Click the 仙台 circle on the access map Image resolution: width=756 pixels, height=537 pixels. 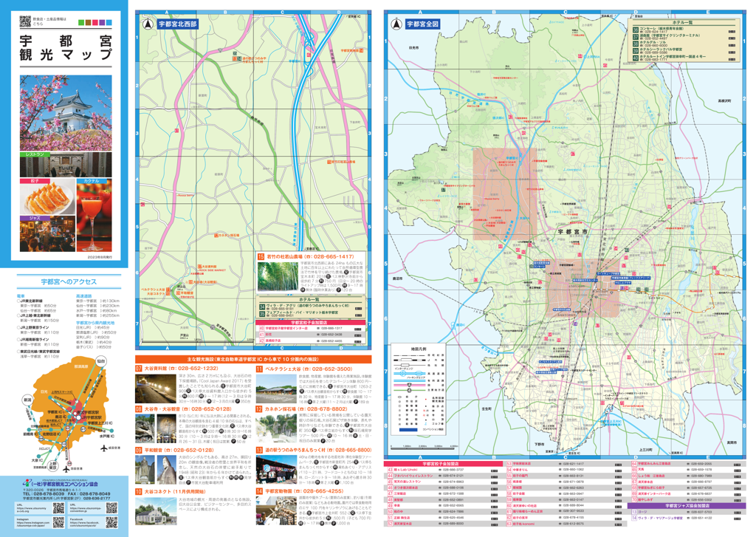pos(100,361)
